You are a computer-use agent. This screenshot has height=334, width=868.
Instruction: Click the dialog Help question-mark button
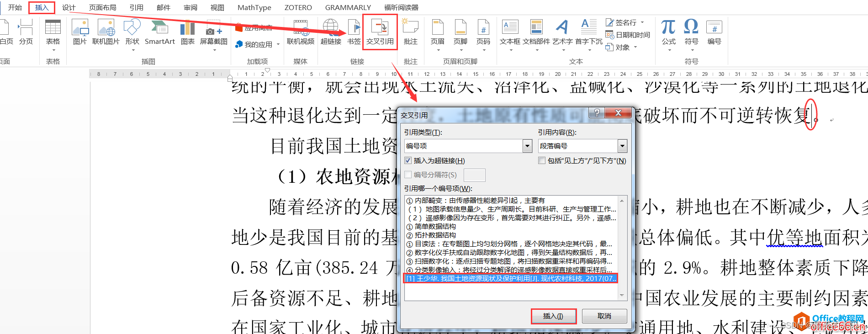coord(597,113)
